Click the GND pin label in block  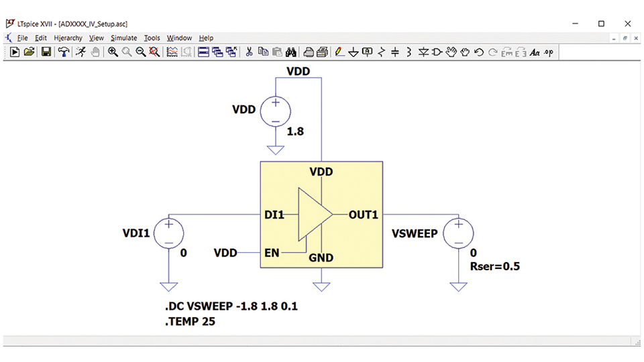tap(321, 257)
